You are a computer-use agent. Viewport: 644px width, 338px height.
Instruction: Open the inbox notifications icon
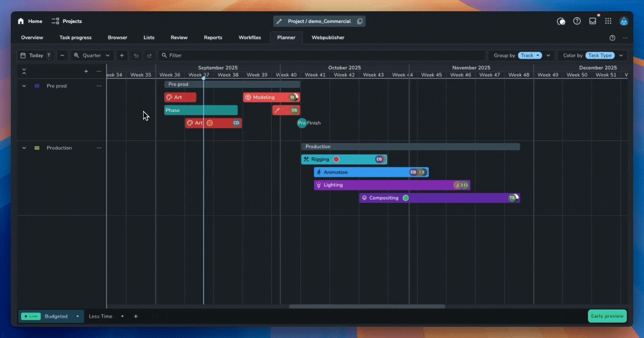pos(593,21)
